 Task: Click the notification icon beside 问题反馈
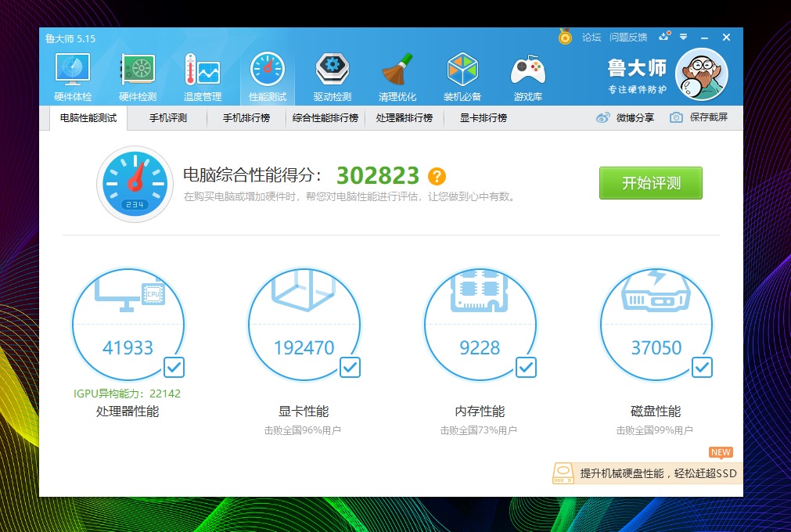pos(664,36)
